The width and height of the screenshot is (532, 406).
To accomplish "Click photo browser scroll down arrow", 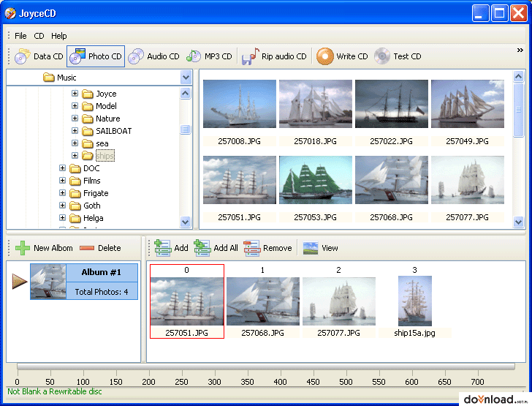I will 518,222.
